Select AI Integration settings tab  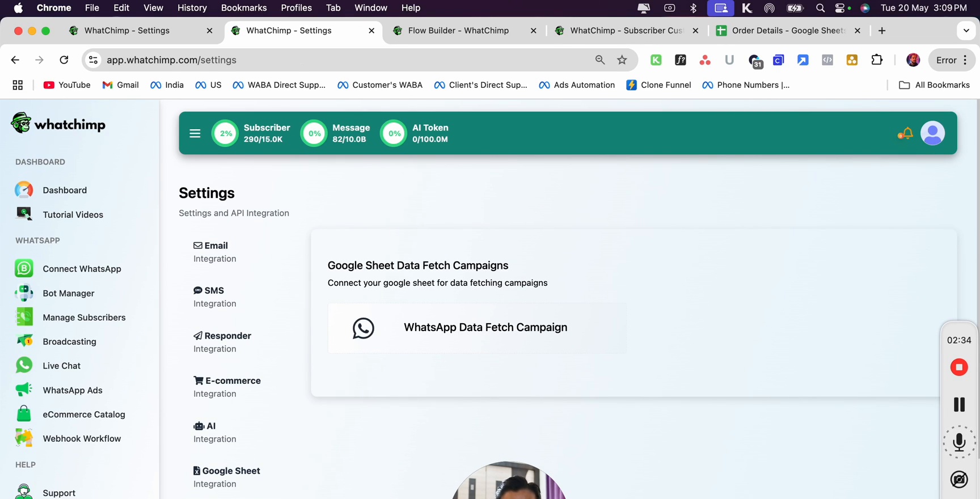(x=214, y=432)
